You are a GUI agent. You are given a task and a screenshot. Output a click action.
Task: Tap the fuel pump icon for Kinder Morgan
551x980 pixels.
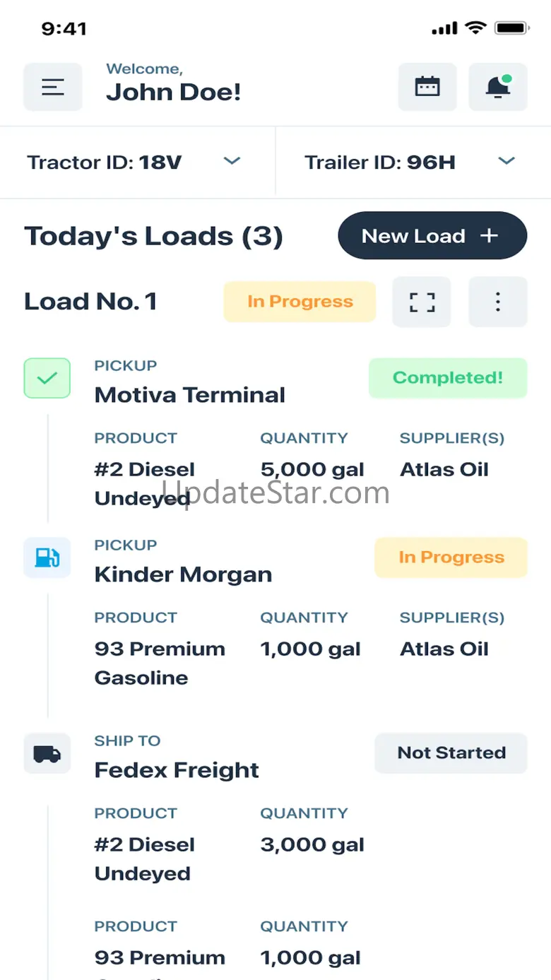[x=47, y=557]
